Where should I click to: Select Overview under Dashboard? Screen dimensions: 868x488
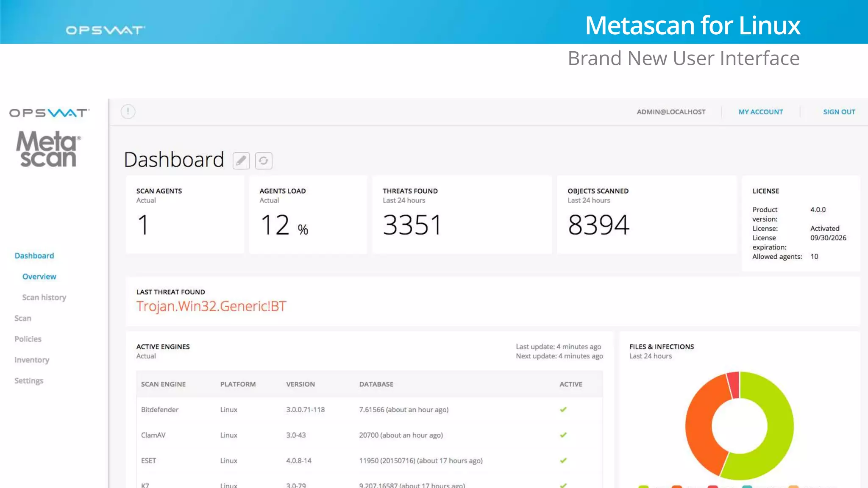[x=39, y=276]
